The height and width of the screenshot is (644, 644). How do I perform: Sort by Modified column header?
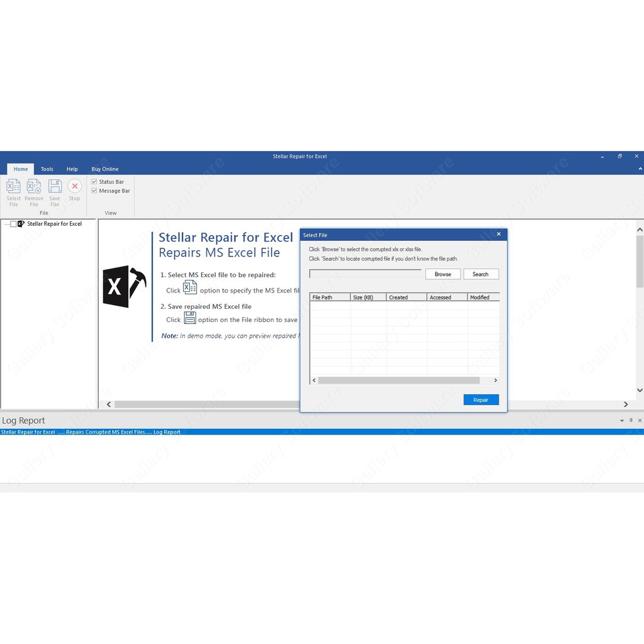484,297
